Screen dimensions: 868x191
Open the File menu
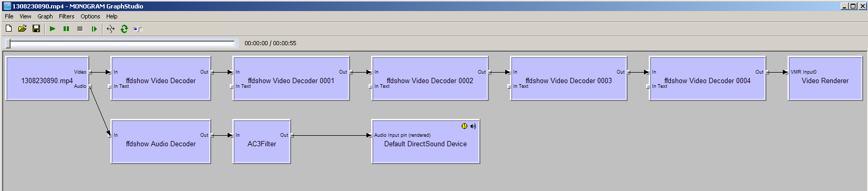click(x=9, y=16)
